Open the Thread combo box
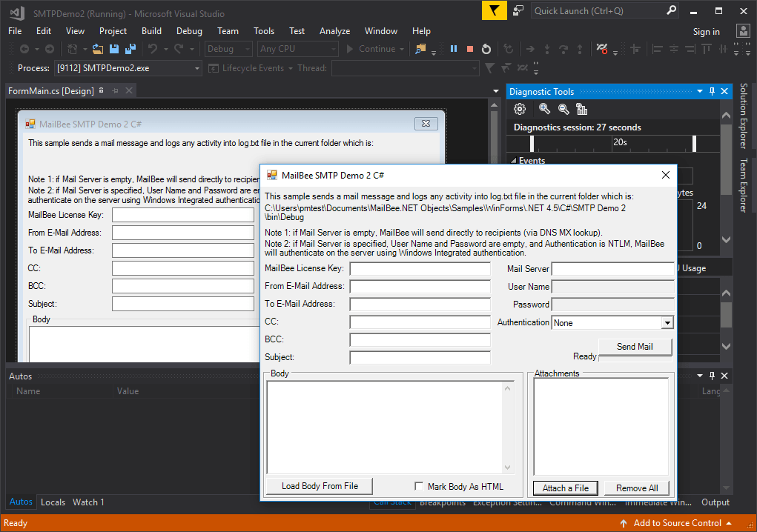This screenshot has width=757, height=532. (406, 68)
